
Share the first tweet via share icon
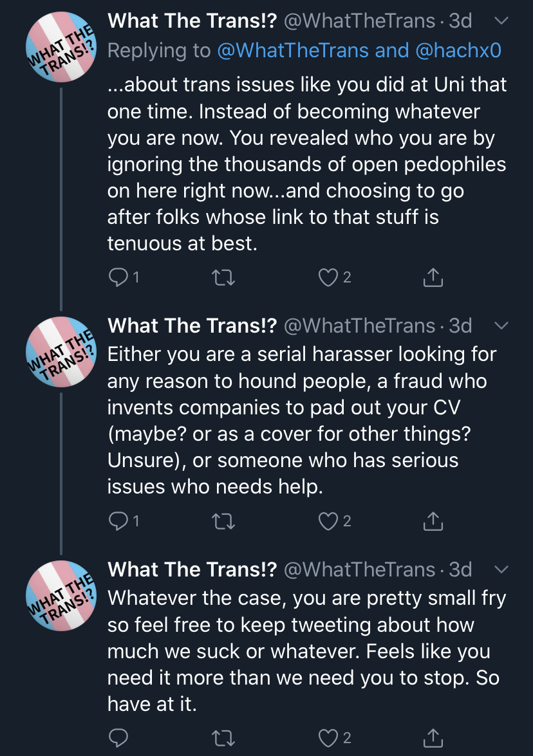pos(433,277)
